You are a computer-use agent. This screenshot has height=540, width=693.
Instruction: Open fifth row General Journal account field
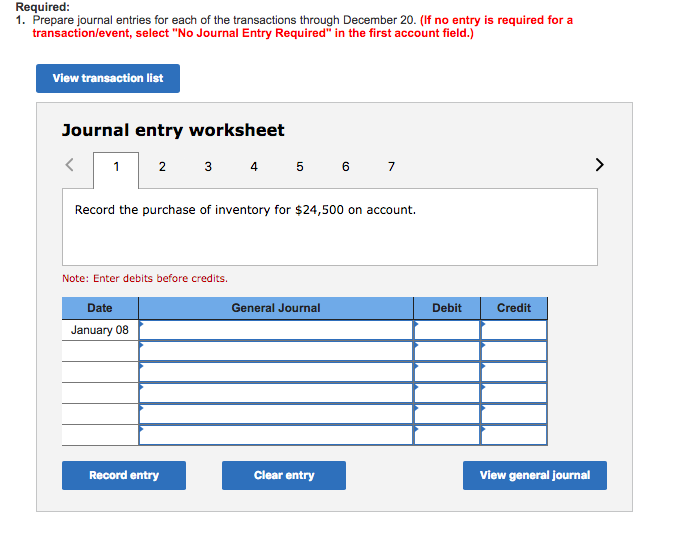tap(276, 414)
